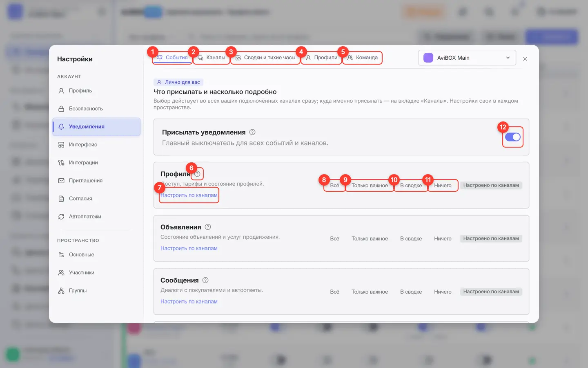Pick Ничего for the Сообщения section
This screenshot has height=368, width=588.
coord(443,292)
